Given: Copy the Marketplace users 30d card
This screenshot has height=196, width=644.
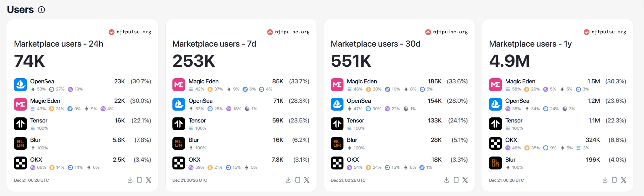Looking at the screenshot, I should 456,180.
